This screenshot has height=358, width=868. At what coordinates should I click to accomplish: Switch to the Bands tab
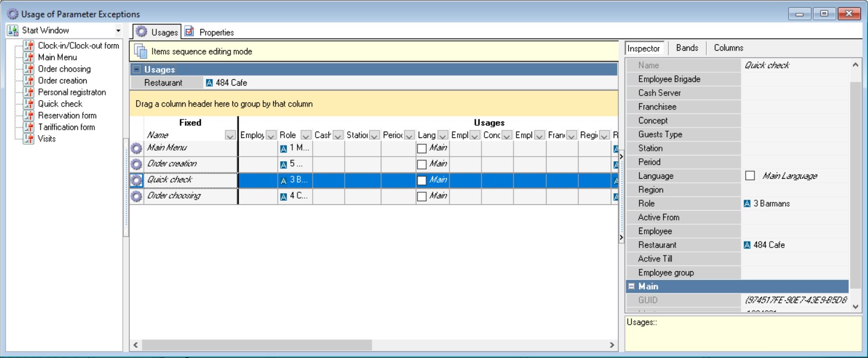(x=687, y=48)
